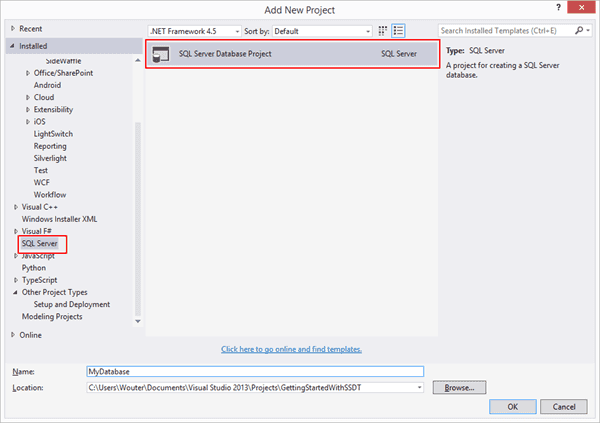Screen dimensions: 600x423
Task: Select the Other Project Types label
Action: [x=55, y=292]
